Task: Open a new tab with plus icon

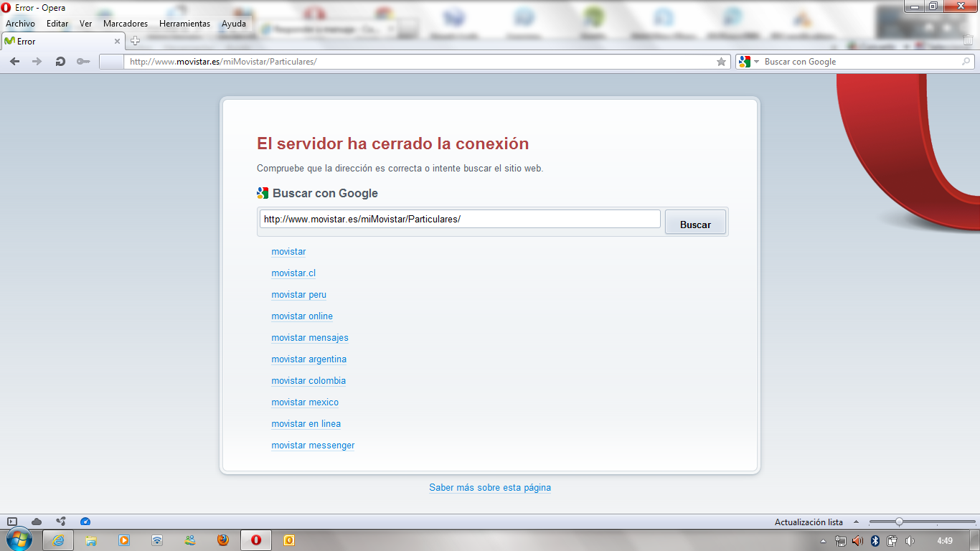Action: tap(135, 41)
